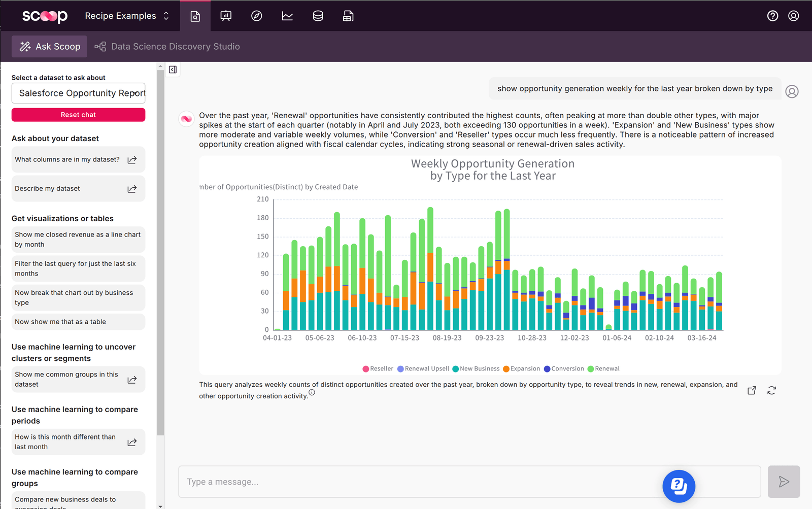The width and height of the screenshot is (812, 509).
Task: Open Data Science Discovery Studio
Action: point(175,46)
